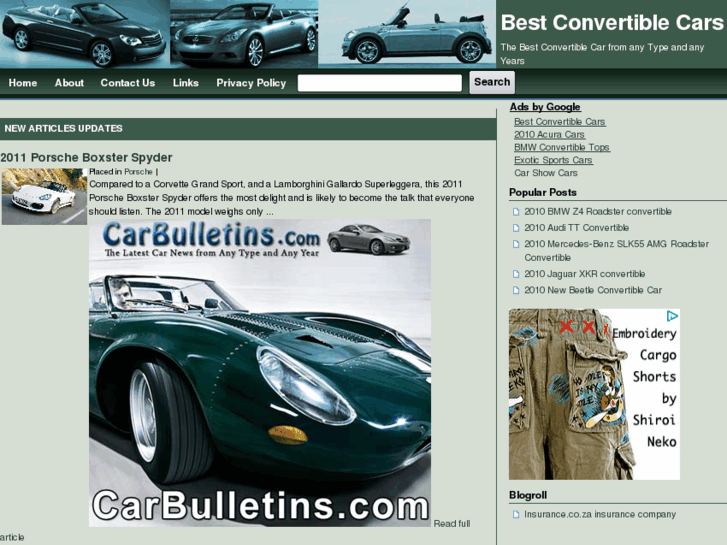The width and height of the screenshot is (727, 545).
Task: Open the 2010 Acura Cars ad link
Action: (549, 135)
